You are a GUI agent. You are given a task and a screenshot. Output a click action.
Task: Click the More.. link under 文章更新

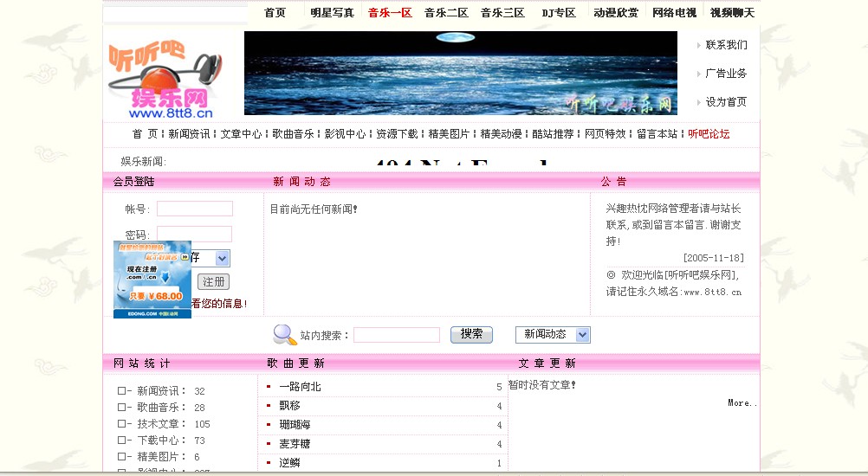(x=742, y=403)
